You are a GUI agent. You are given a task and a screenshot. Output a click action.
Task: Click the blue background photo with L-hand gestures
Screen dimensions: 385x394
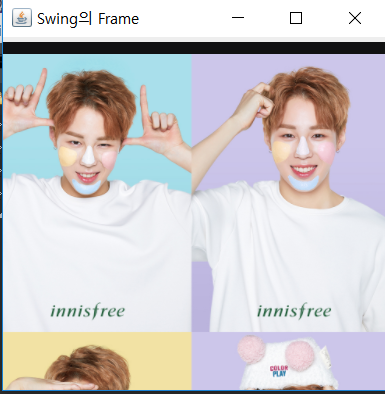[x=97, y=193]
